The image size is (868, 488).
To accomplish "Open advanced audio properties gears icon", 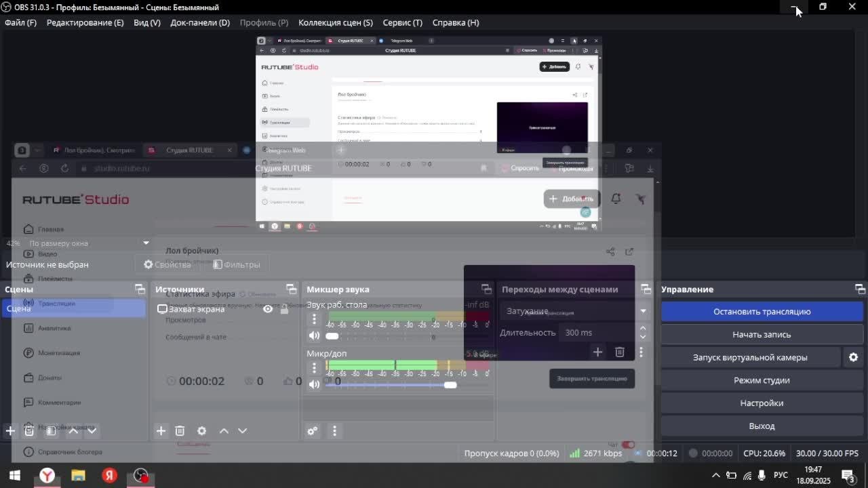I will (x=313, y=430).
